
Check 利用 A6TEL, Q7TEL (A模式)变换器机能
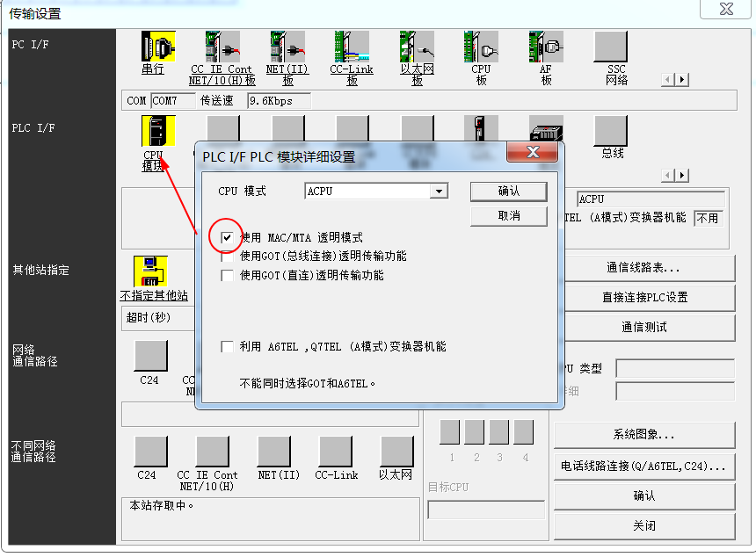pos(227,346)
